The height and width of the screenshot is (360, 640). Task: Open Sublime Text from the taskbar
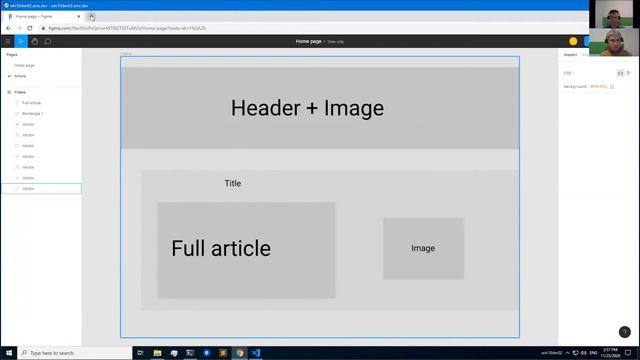(x=223, y=353)
